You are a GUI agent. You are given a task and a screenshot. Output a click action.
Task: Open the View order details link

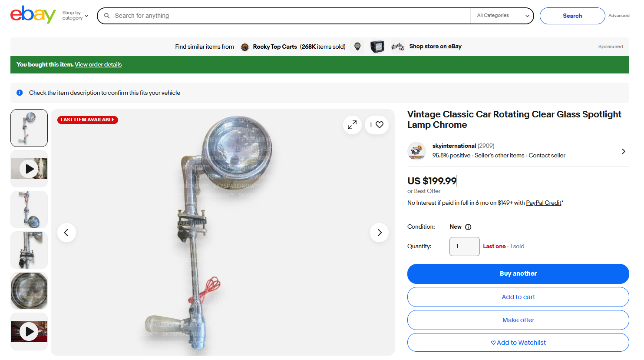click(x=98, y=65)
